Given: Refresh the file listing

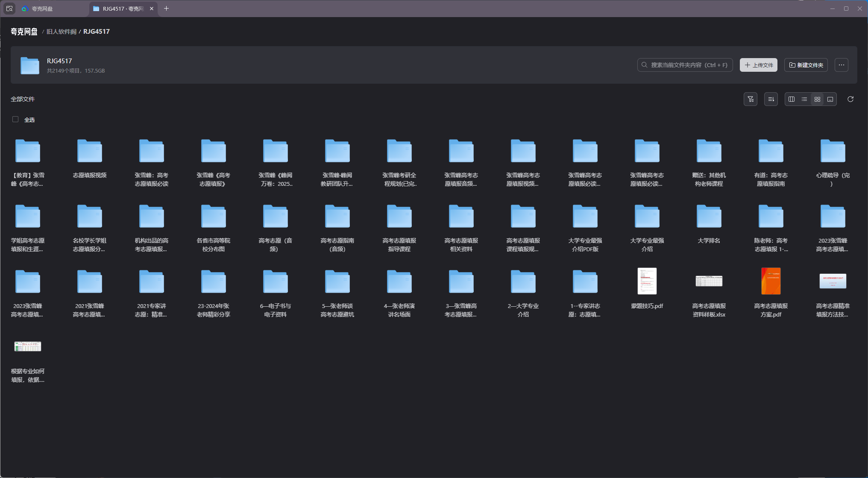Looking at the screenshot, I should [850, 99].
